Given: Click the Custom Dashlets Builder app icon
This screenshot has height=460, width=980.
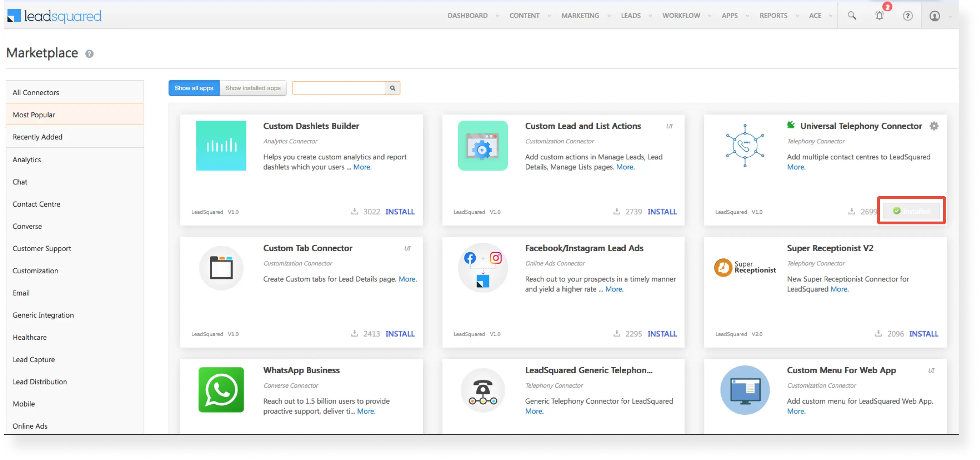Looking at the screenshot, I should tap(221, 146).
